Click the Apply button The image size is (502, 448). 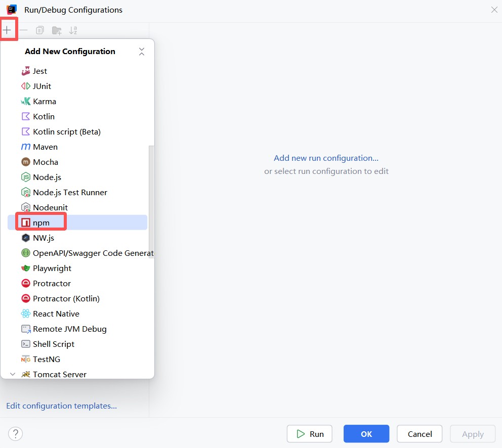pyautogui.click(x=473, y=434)
